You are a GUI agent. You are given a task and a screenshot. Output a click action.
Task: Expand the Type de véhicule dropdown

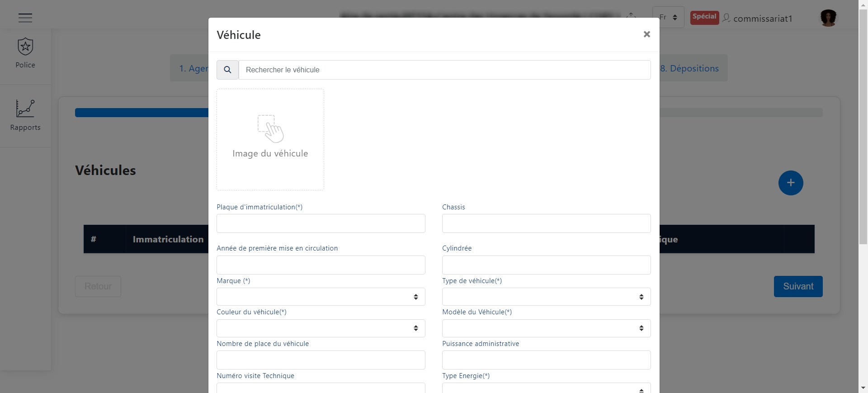(547, 297)
